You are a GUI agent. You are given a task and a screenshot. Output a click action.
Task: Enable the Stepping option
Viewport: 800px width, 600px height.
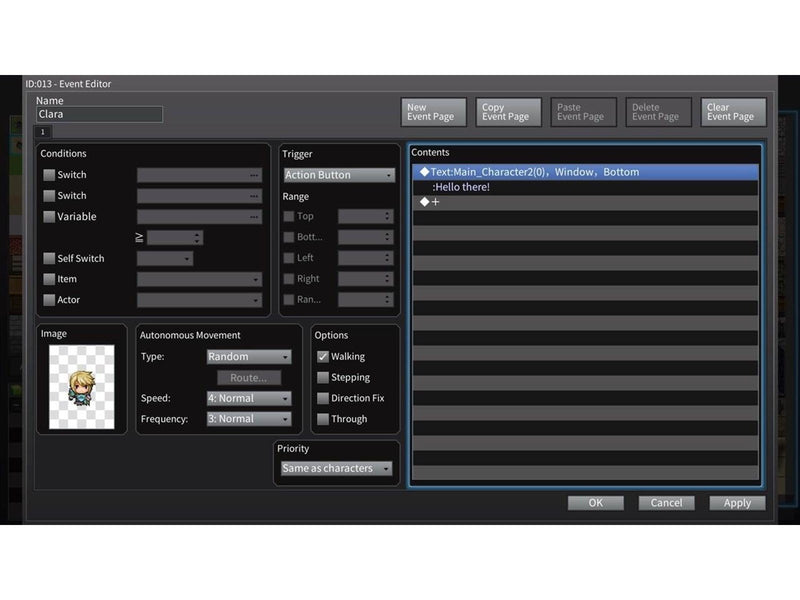[322, 378]
